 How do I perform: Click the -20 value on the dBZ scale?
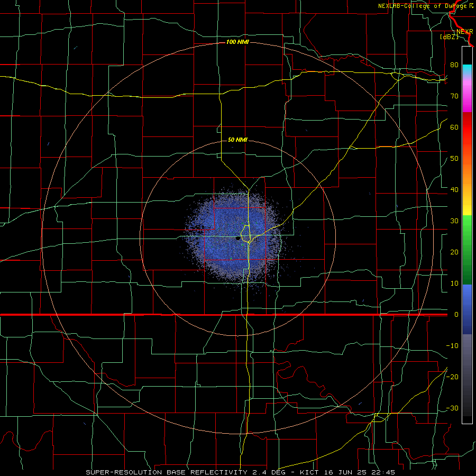[x=452, y=377]
